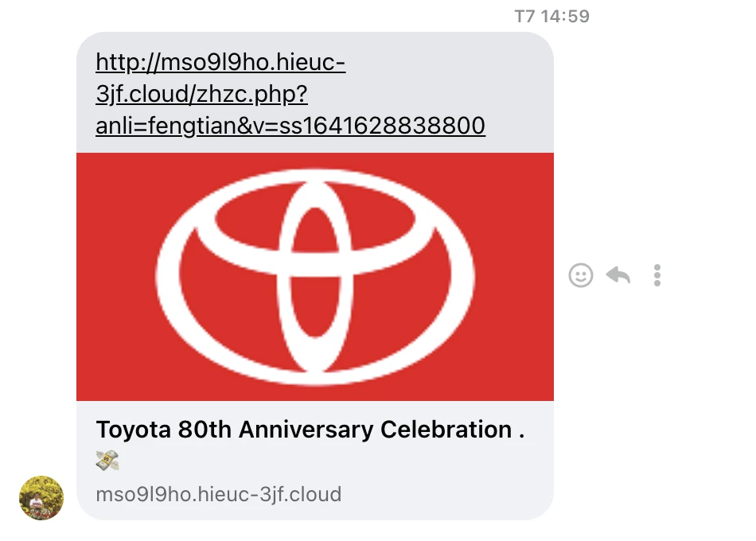React to the message with emoji

[x=581, y=275]
